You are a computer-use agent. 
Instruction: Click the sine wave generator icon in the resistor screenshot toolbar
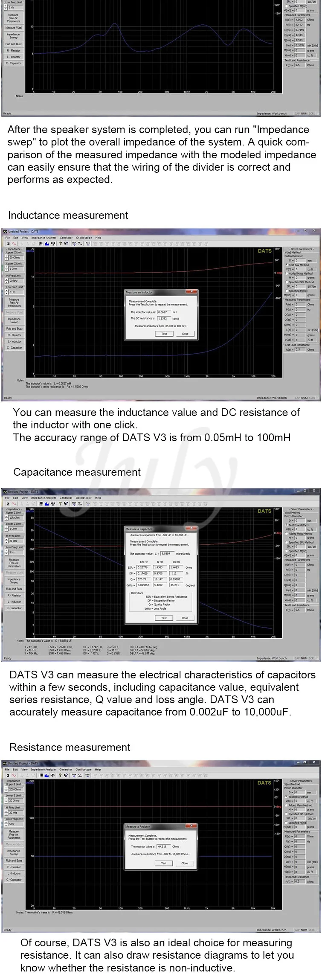click(x=14, y=775)
